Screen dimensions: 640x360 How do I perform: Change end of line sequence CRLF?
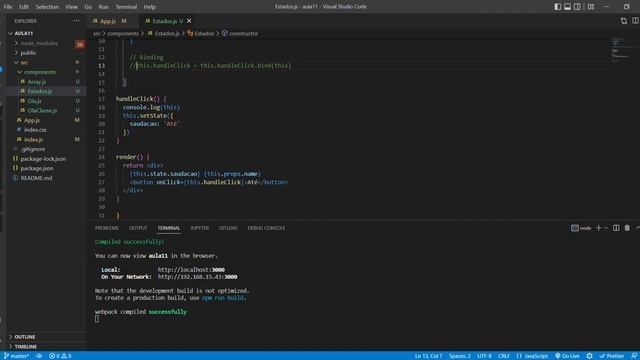click(504, 356)
